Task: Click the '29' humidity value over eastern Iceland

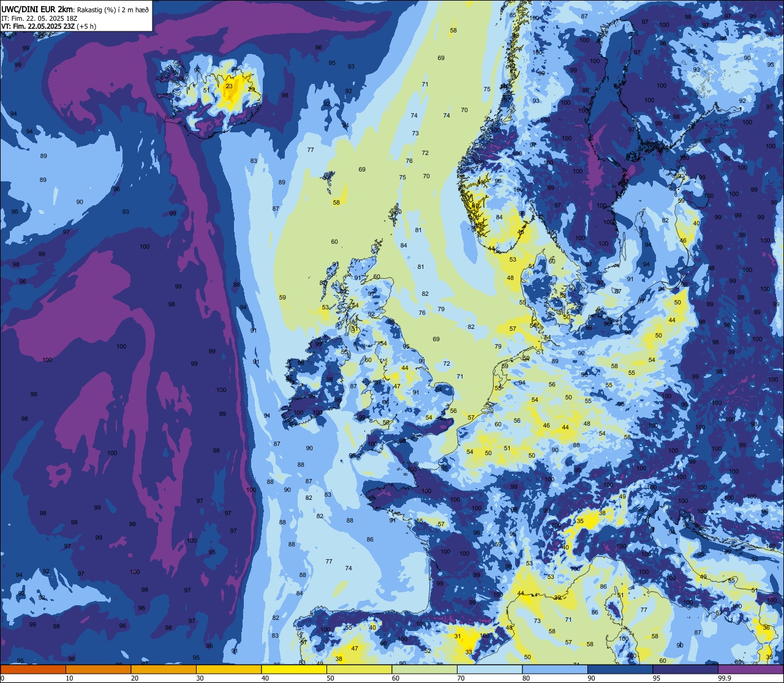Action: coord(251,89)
